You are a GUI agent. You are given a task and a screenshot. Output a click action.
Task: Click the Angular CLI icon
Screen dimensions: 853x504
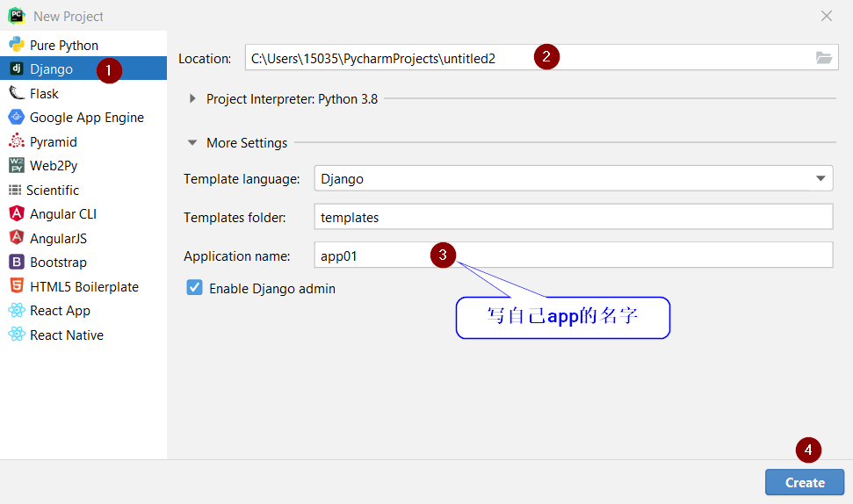click(16, 213)
